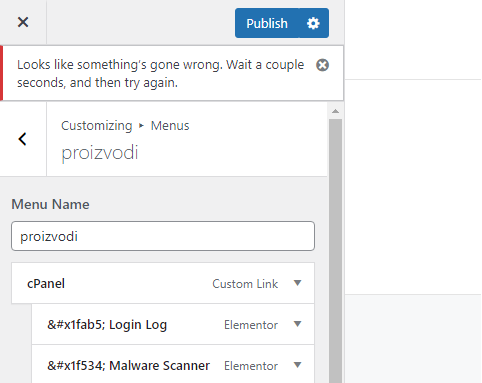This screenshot has height=383, width=482.
Task: Click the Elementor label beside Malware Scanner
Action: (251, 366)
